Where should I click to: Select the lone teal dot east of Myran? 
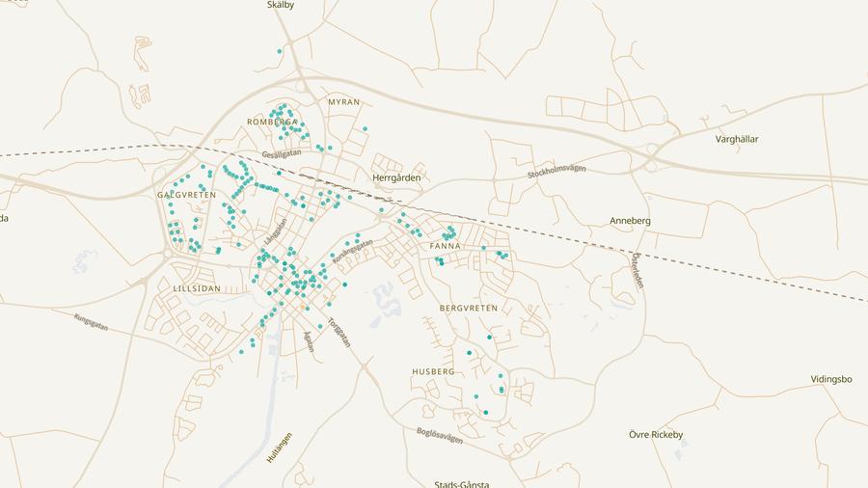(365, 128)
